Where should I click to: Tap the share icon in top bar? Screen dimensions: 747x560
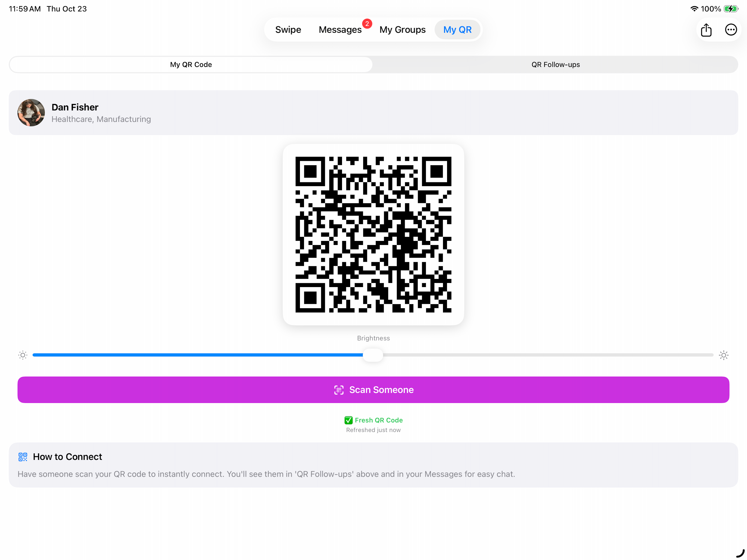[x=706, y=30]
